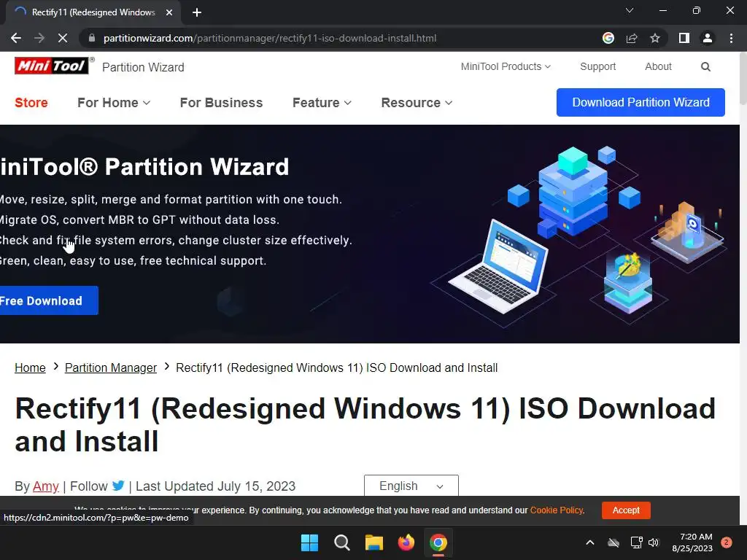This screenshot has width=747, height=560.
Task: Click the network tray icon
Action: [636, 542]
